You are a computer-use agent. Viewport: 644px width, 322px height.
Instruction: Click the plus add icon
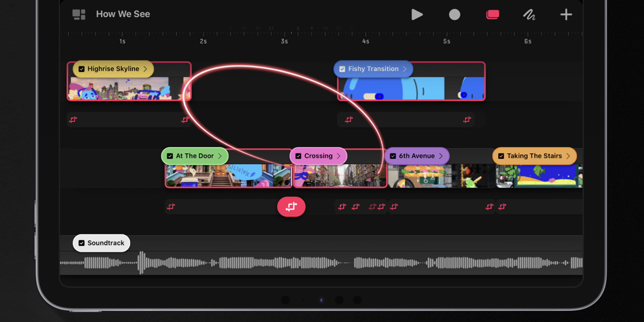click(x=566, y=15)
